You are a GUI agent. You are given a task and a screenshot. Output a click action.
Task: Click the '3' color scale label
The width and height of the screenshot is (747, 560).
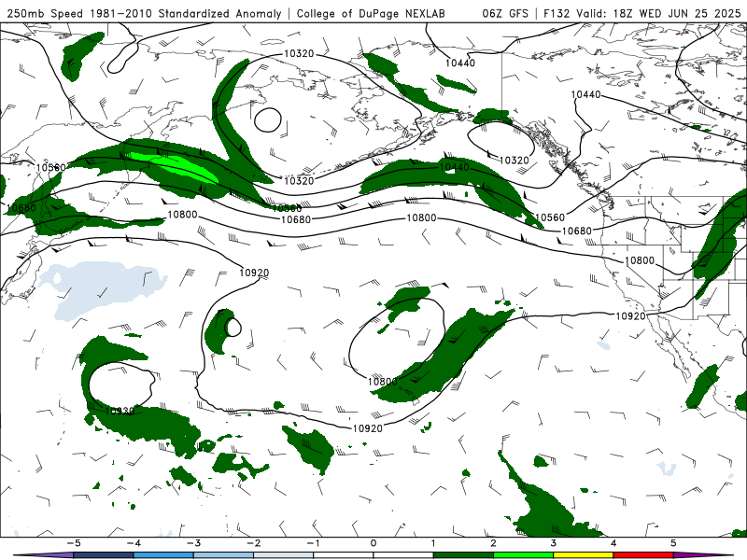(553, 543)
